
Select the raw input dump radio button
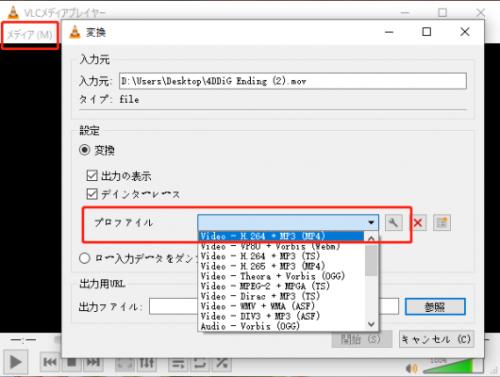coord(85,258)
